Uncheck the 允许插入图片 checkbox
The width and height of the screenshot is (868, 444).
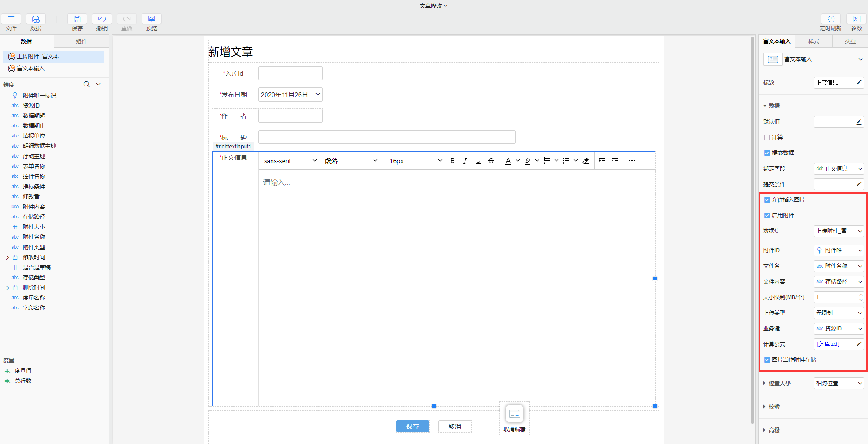click(x=767, y=200)
